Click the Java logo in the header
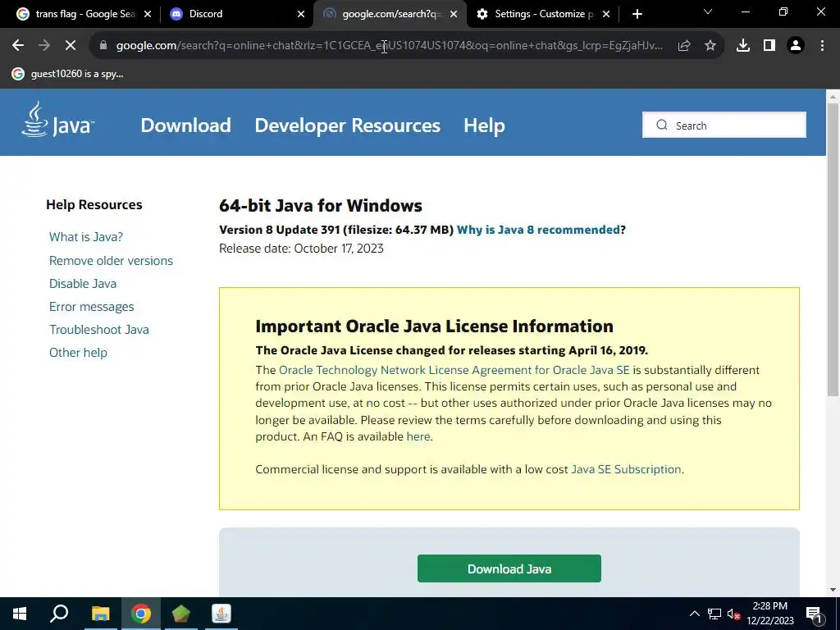The image size is (840, 630). pyautogui.click(x=58, y=120)
